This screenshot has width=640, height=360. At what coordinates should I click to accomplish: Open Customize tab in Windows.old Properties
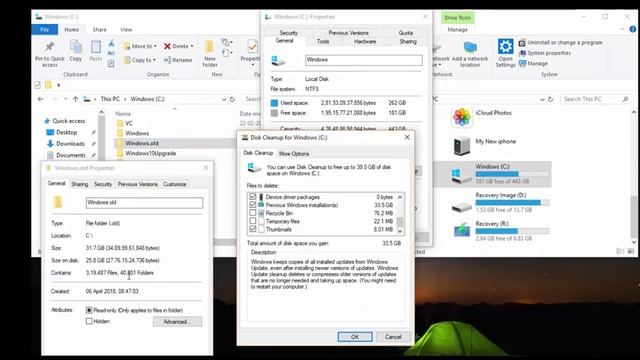pos(175,184)
